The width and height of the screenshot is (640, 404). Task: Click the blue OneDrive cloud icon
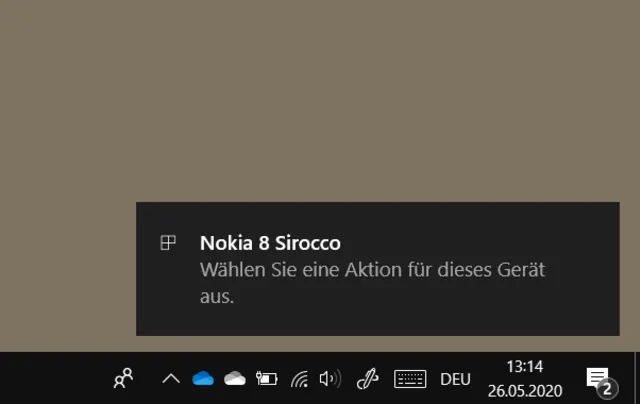203,378
